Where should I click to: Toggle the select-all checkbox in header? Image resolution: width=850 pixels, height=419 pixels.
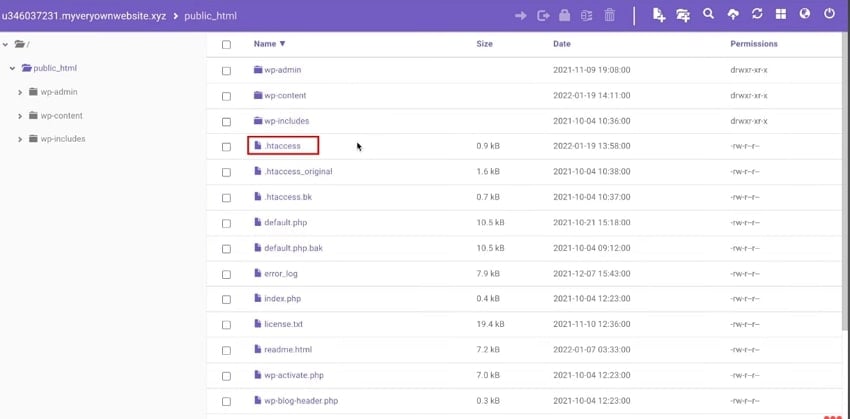coord(226,44)
